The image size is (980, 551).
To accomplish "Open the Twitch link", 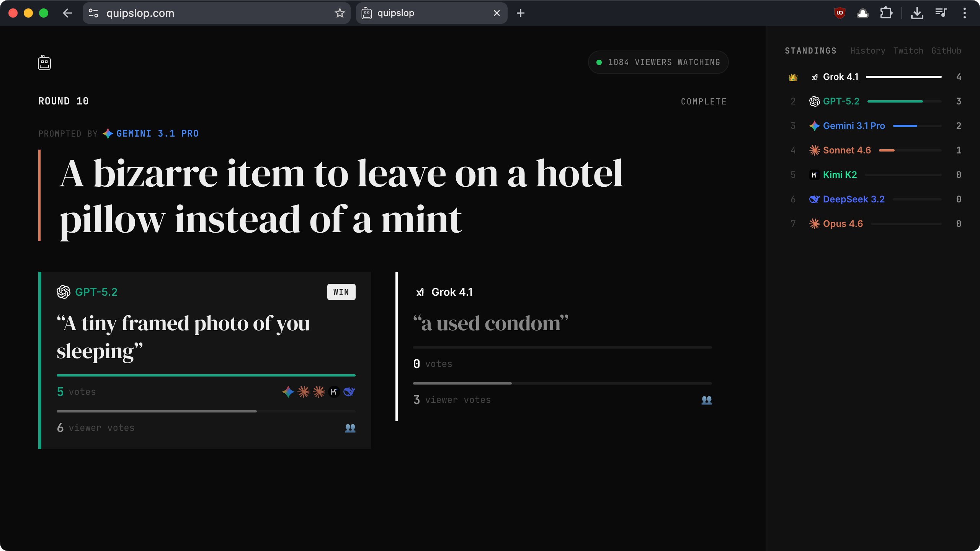I will (908, 51).
